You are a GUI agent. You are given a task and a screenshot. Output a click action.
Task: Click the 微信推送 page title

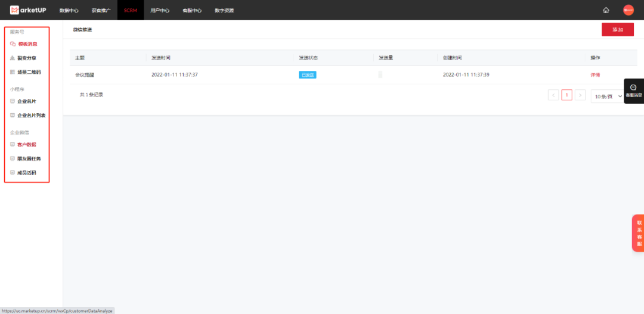(x=82, y=30)
